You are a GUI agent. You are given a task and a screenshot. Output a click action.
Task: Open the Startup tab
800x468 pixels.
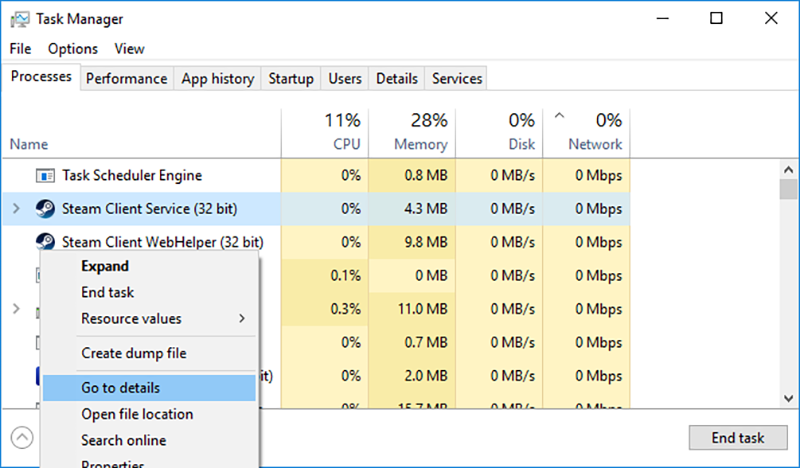(x=291, y=78)
